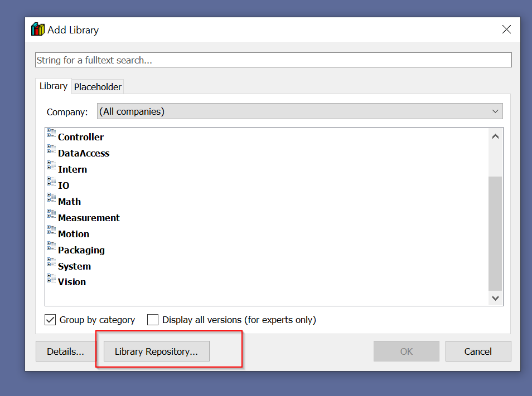Click the Add Library books icon

[x=38, y=30]
